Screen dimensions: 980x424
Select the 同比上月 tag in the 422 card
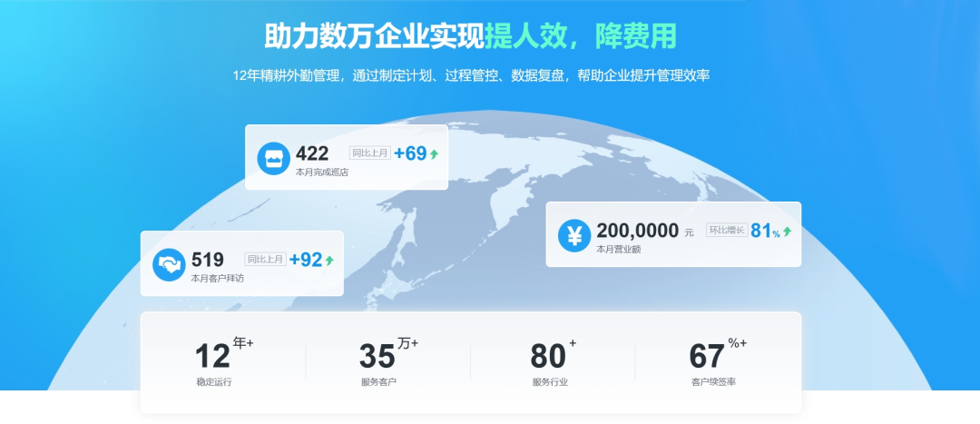(x=370, y=153)
